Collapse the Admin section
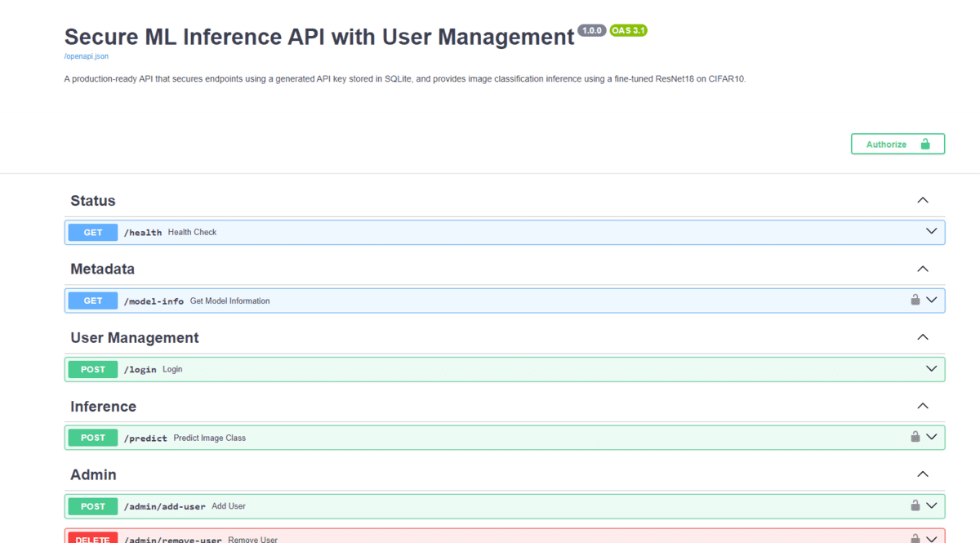 (x=923, y=474)
